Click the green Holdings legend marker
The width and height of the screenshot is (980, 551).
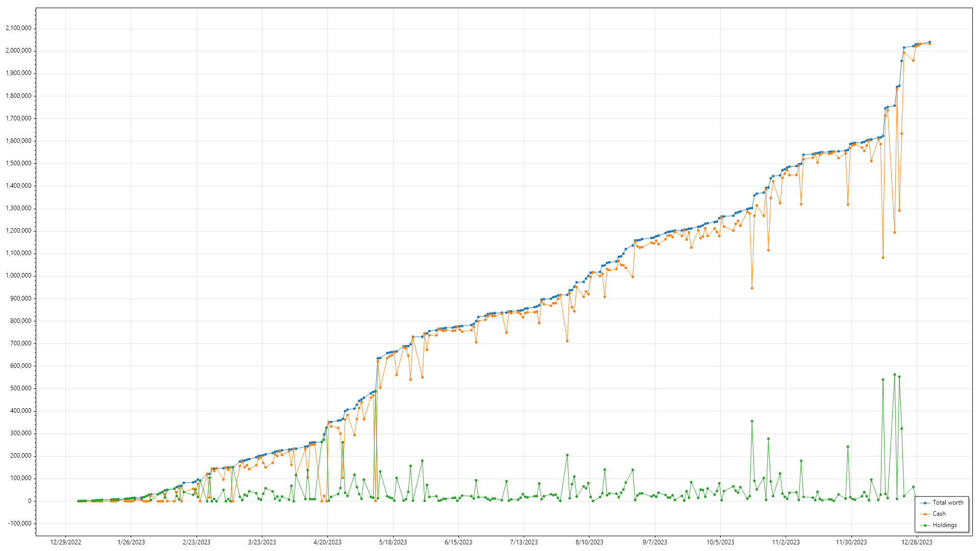pos(925,525)
